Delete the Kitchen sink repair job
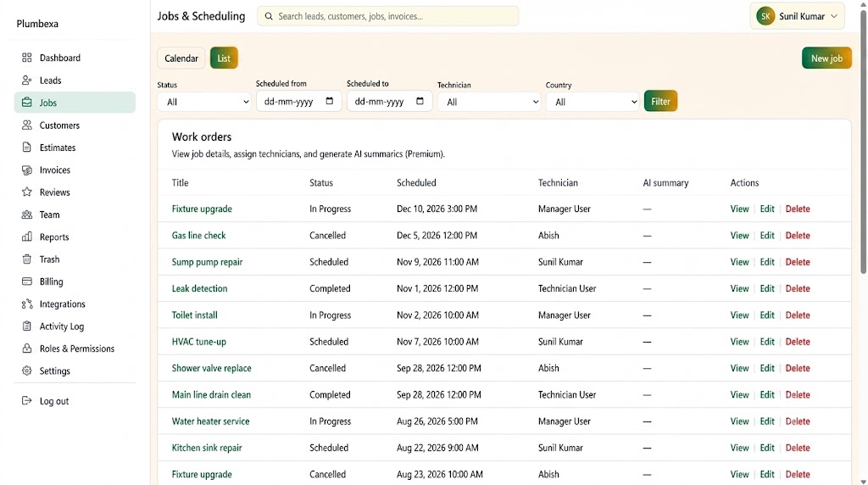This screenshot has height=485, width=868. (x=798, y=448)
